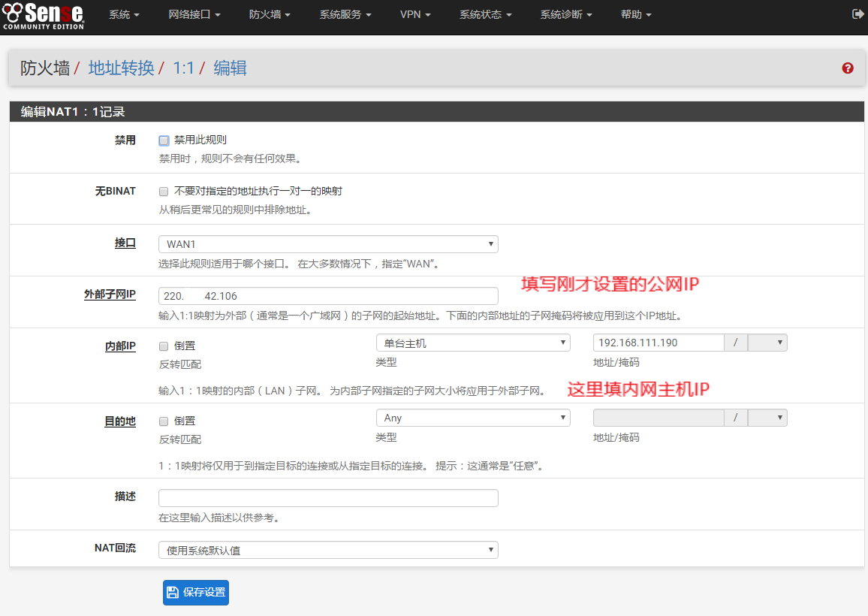The image size is (868, 616).
Task: Click the 地址转换 breadcrumb link
Action: [x=121, y=68]
